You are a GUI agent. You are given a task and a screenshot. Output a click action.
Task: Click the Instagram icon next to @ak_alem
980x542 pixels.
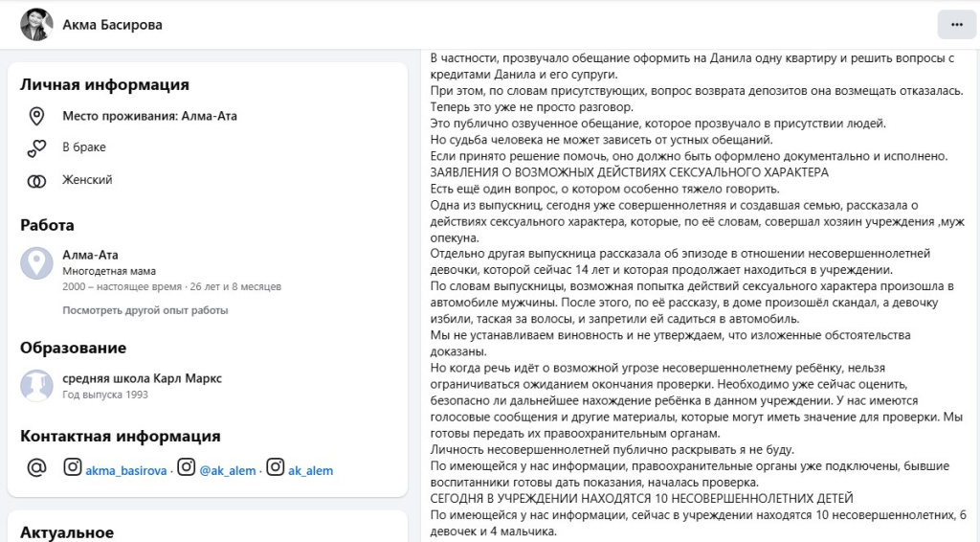coord(187,467)
